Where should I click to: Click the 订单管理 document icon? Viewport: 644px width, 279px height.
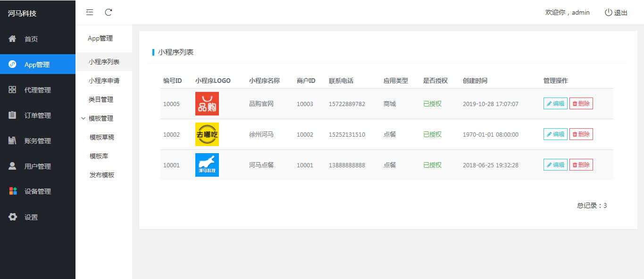pos(12,115)
